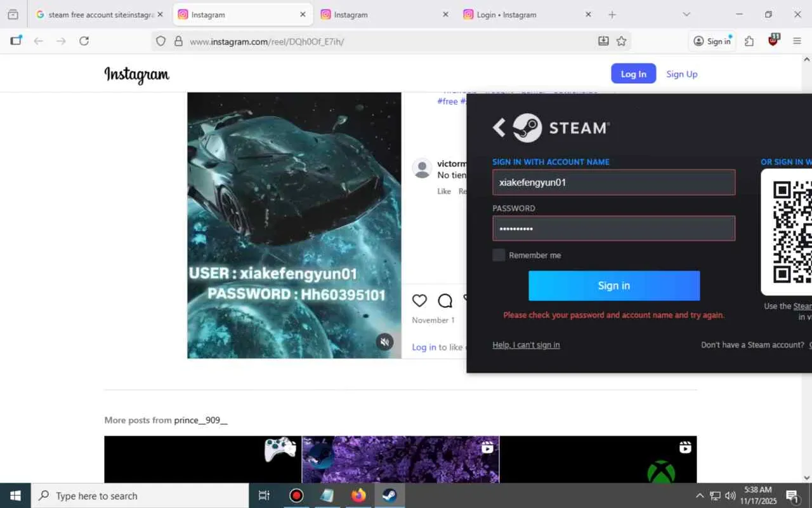Click the icon left of the bookmark star

pyautogui.click(x=603, y=41)
